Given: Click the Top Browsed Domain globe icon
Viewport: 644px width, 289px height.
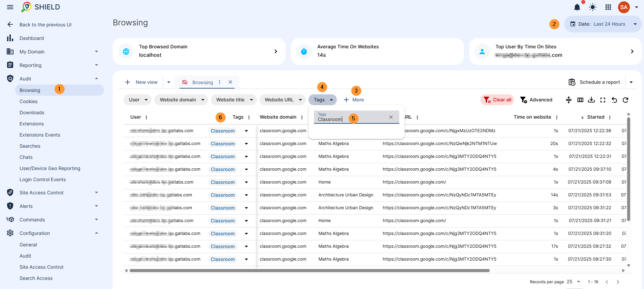Looking at the screenshot, I should pos(126,51).
